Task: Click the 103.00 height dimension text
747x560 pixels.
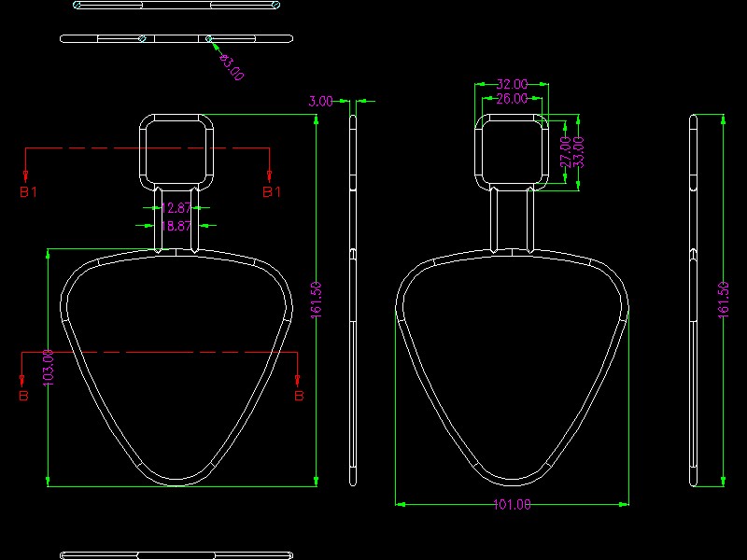Action: point(49,367)
